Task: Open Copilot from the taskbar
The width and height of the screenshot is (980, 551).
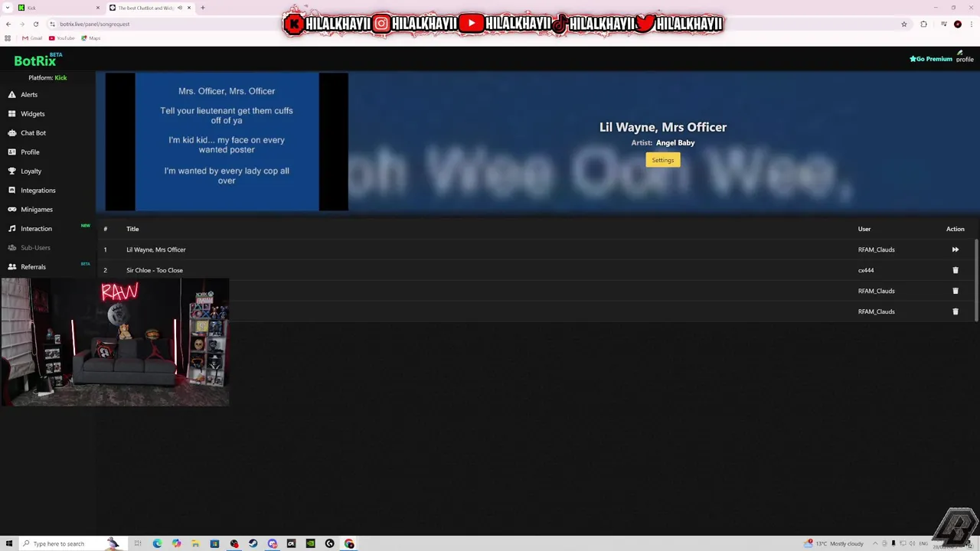Action: pyautogui.click(x=176, y=543)
